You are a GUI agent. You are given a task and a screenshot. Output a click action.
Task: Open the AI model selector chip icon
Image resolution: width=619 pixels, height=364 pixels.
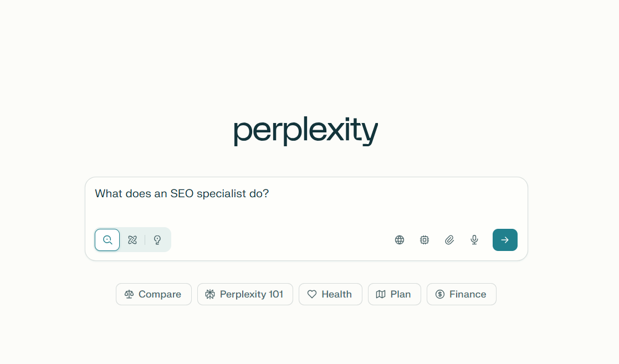click(x=424, y=240)
